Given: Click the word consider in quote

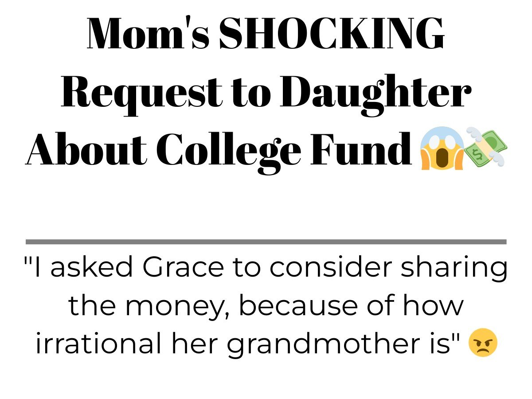Looking at the screenshot, I should 332,267.
